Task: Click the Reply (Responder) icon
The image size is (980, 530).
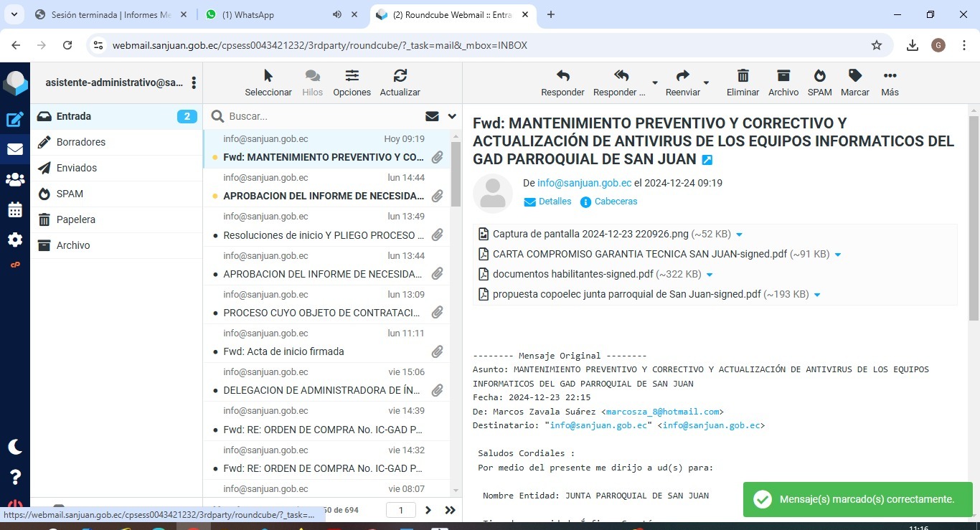Action: click(x=562, y=76)
